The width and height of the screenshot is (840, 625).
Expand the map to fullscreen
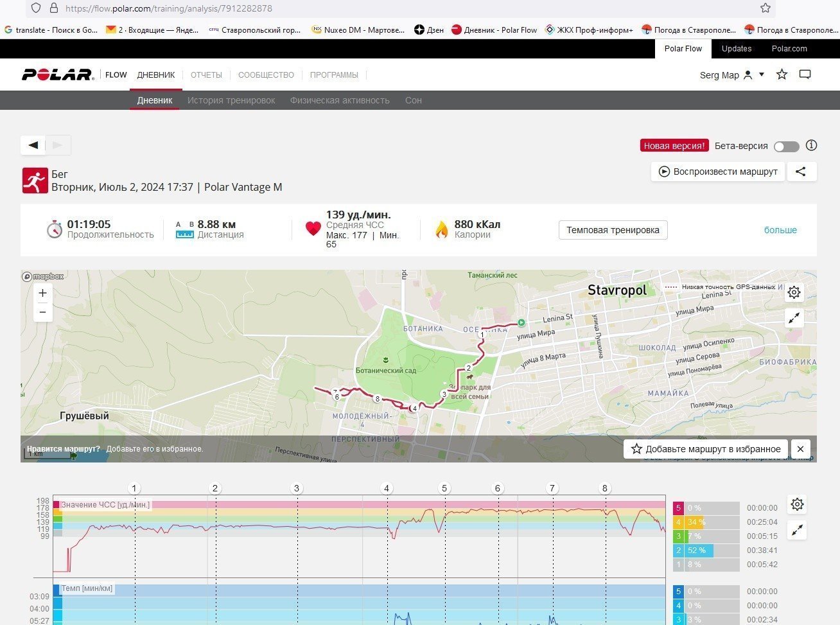[794, 318]
